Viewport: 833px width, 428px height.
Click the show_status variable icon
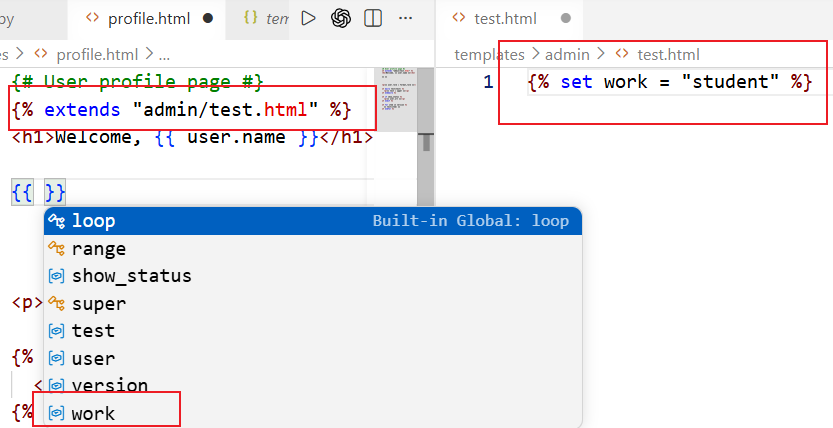point(56,276)
